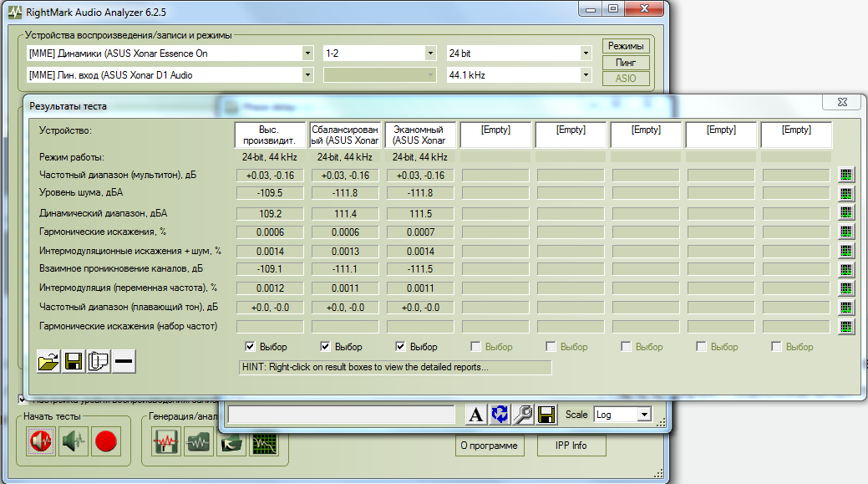Click the minus icon to remove results

(124, 362)
